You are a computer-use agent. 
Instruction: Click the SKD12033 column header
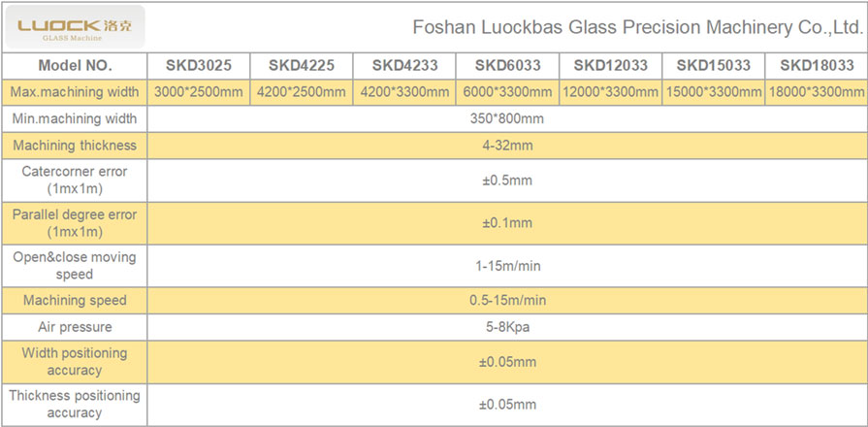pyautogui.click(x=611, y=66)
